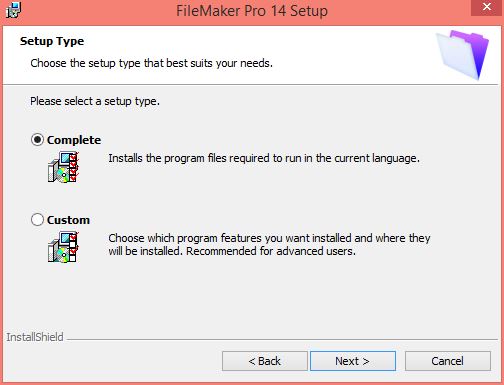This screenshot has width=504, height=385.
Task: Cancel the FileMaker Pro setup
Action: coord(448,361)
